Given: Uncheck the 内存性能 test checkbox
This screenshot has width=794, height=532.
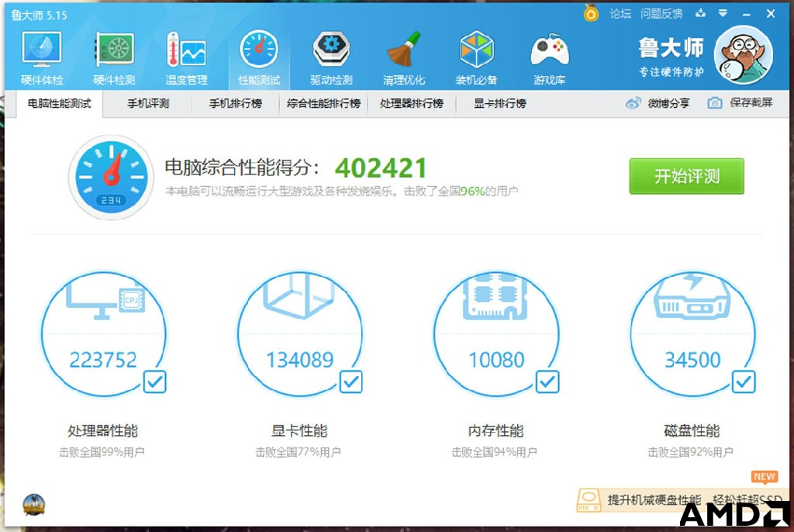Looking at the screenshot, I should point(547,382).
